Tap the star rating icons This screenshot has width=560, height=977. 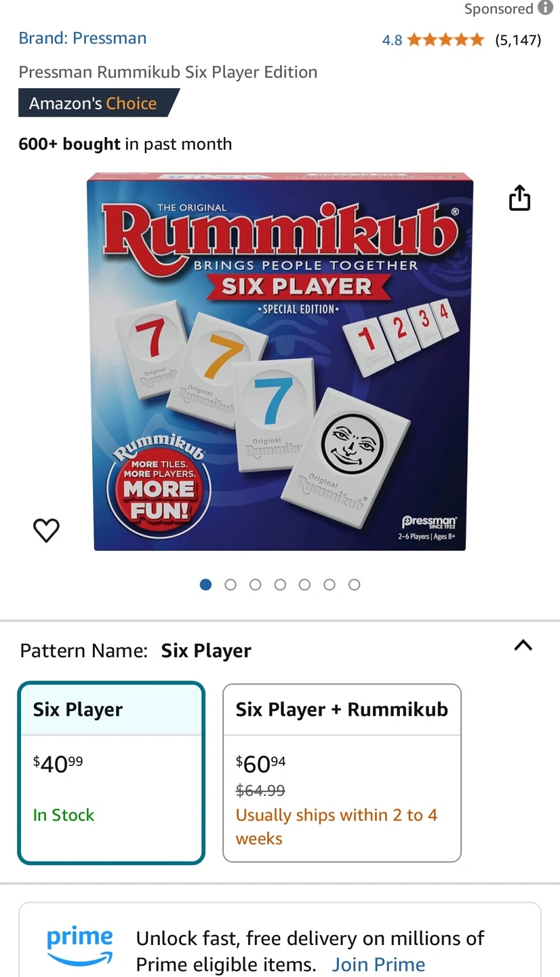click(x=445, y=39)
